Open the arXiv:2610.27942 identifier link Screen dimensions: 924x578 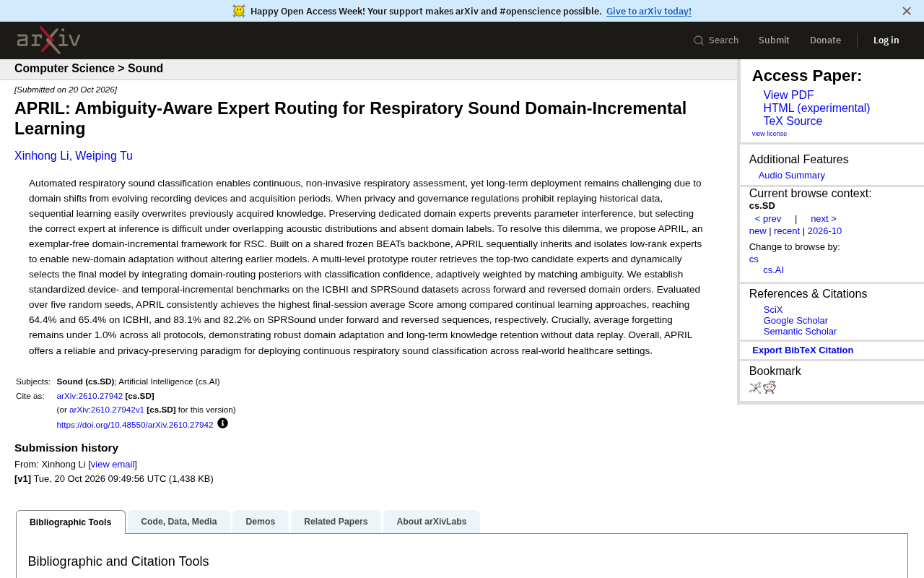(x=90, y=396)
